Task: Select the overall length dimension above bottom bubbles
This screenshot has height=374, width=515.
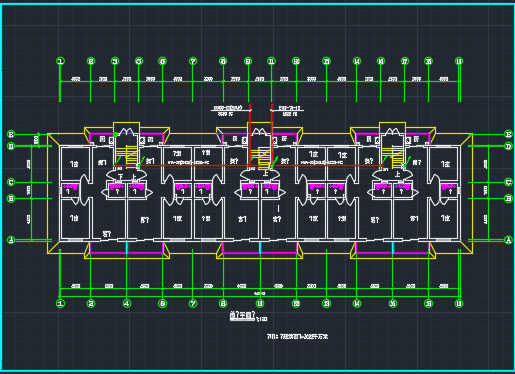Action: pyautogui.click(x=260, y=294)
